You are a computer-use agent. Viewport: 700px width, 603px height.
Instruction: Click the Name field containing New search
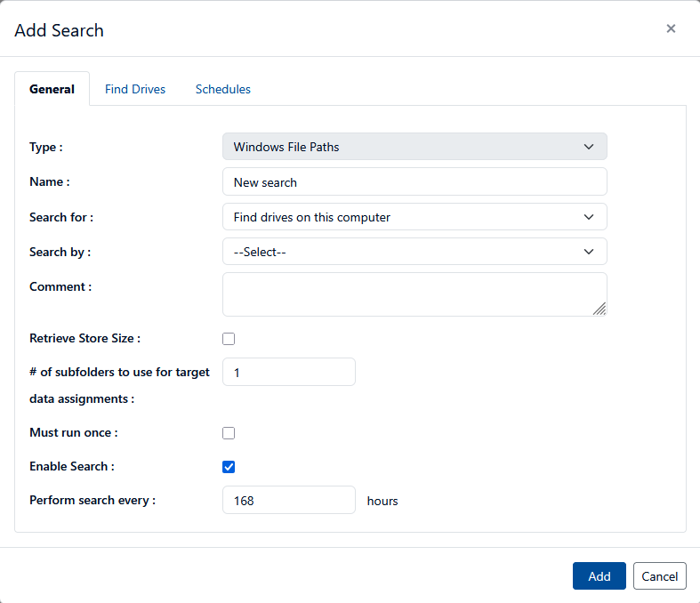point(414,182)
